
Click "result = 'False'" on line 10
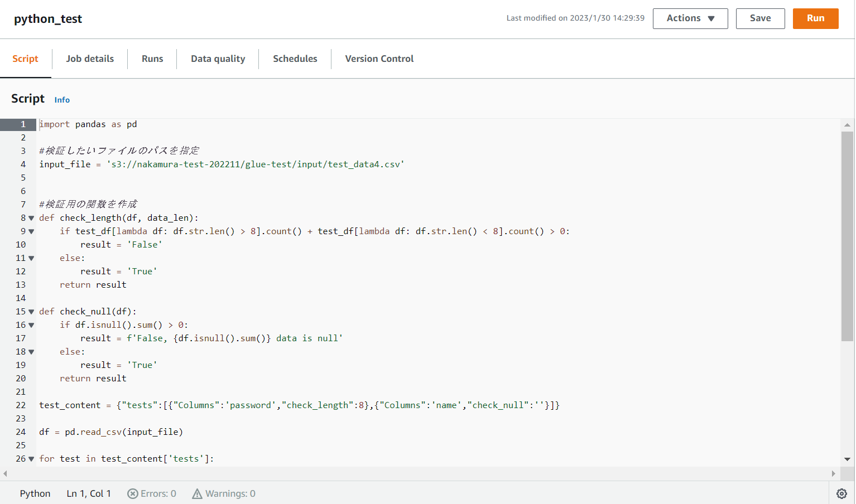tap(121, 245)
